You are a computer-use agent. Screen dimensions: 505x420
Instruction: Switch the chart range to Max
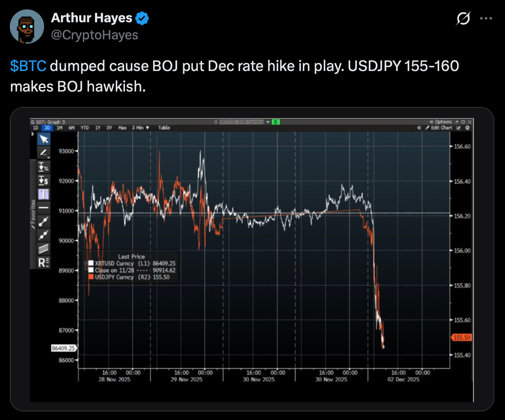(x=122, y=128)
